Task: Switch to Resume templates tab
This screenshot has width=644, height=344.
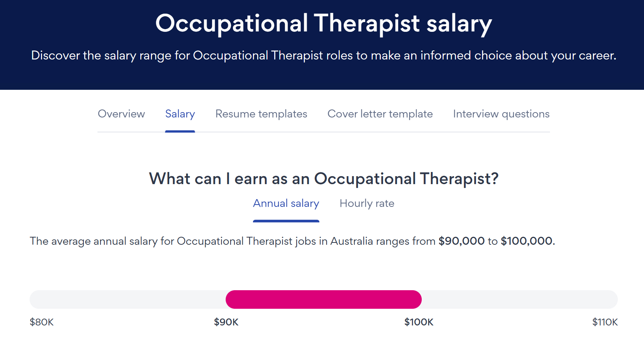Action: click(x=261, y=114)
